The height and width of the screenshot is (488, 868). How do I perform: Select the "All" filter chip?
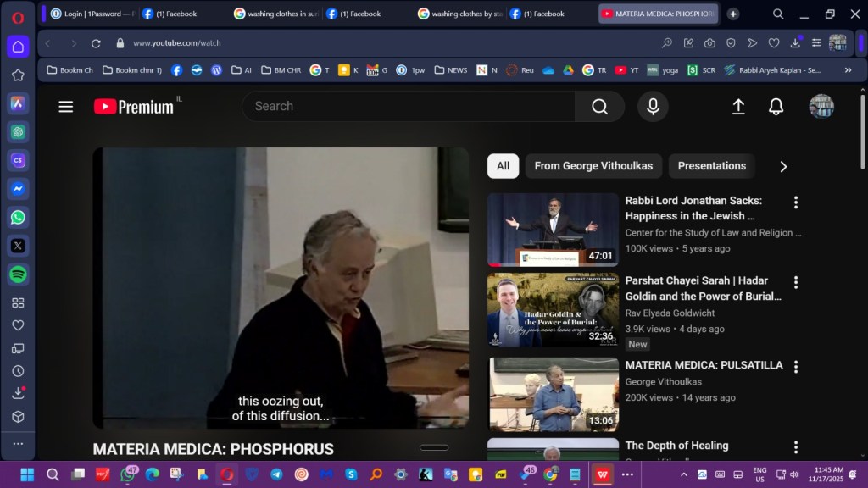coord(503,166)
